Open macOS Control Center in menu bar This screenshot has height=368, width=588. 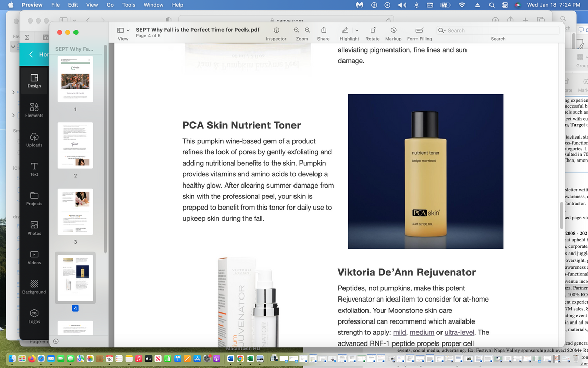(505, 5)
